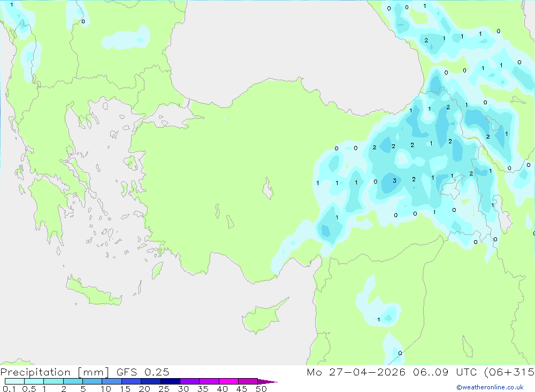The image size is (535, 392).
Task: Pick the lightest cyan 0.1–0.5 legend swatch
Action: (x=14, y=381)
